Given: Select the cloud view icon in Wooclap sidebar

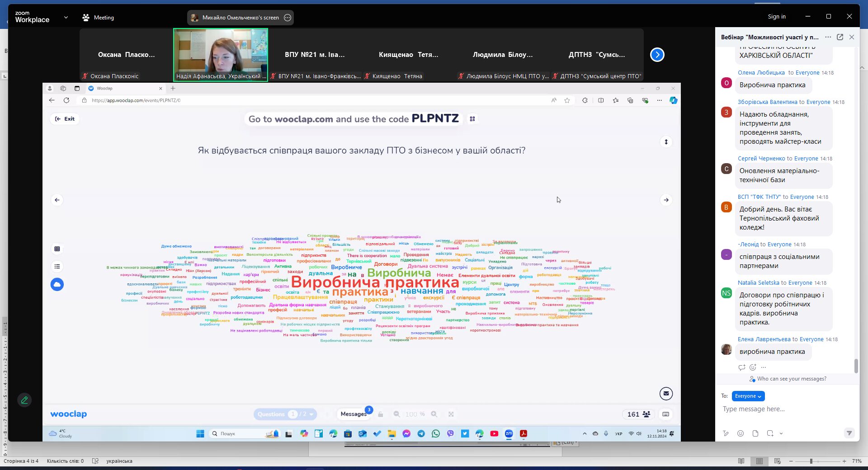Looking at the screenshot, I should (57, 284).
